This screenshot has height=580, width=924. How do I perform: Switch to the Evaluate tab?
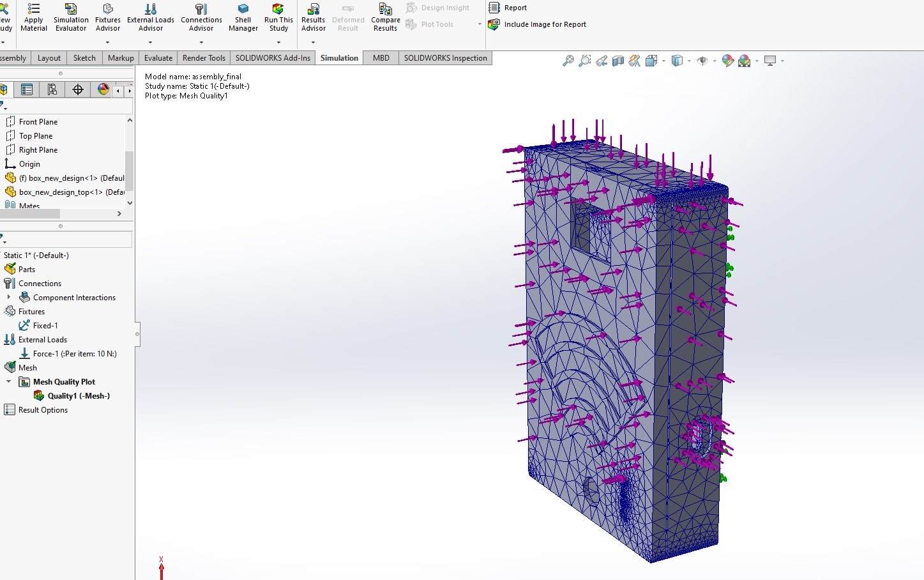pyautogui.click(x=158, y=57)
